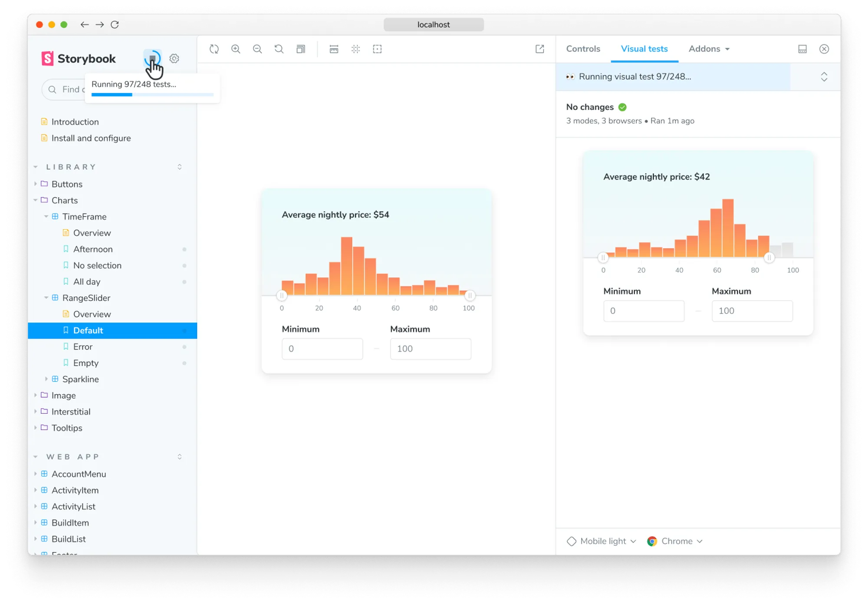Click the Storybook settings gear icon

[175, 59]
